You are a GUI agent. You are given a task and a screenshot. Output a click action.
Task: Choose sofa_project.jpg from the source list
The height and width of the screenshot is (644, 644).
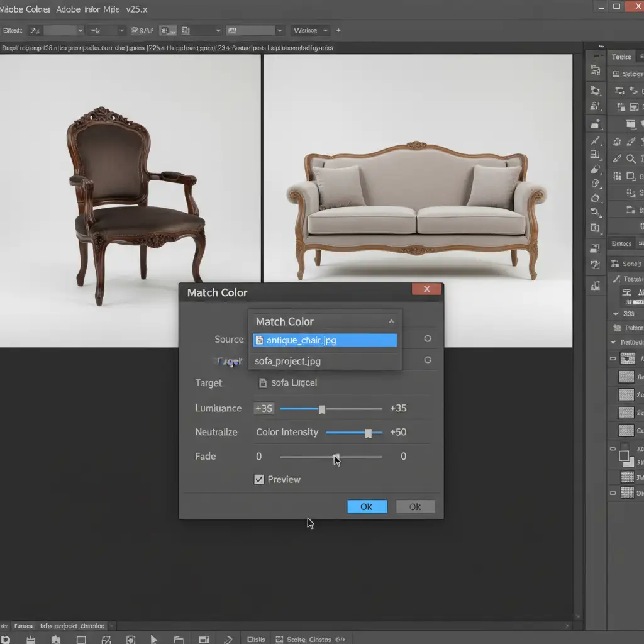(288, 361)
